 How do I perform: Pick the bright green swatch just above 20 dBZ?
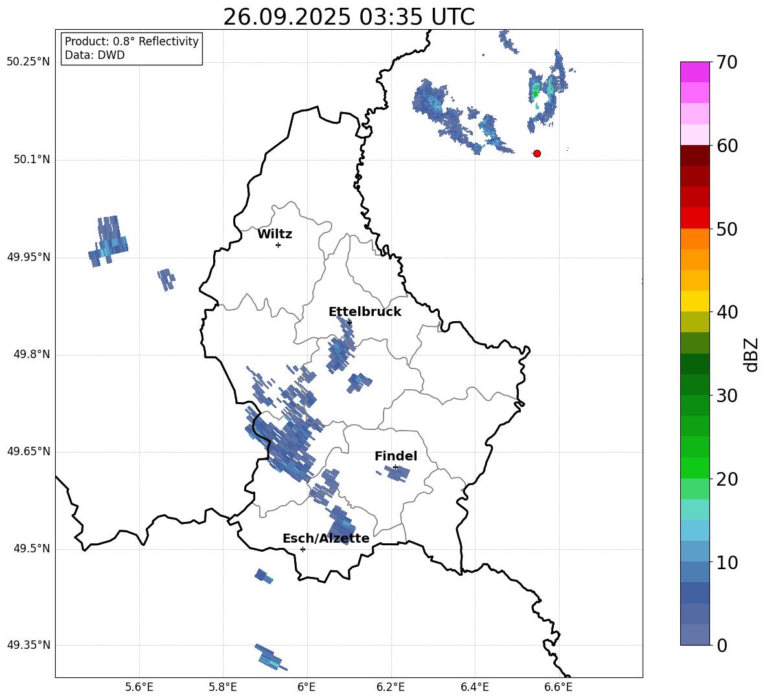click(694, 468)
